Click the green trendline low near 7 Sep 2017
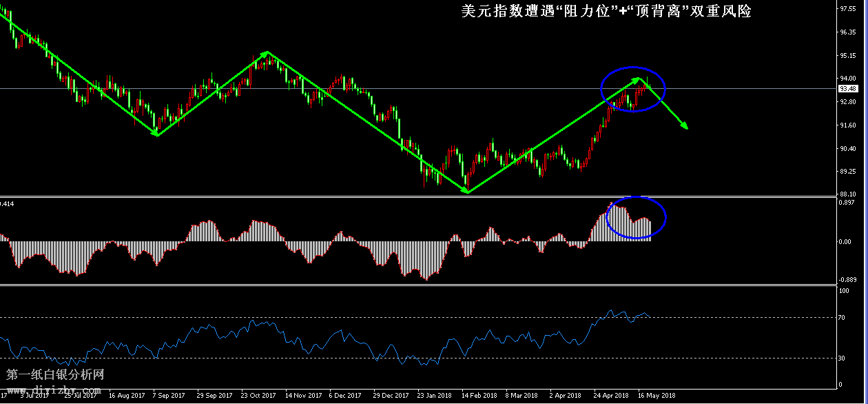This screenshot has height=404, width=868. [157, 134]
